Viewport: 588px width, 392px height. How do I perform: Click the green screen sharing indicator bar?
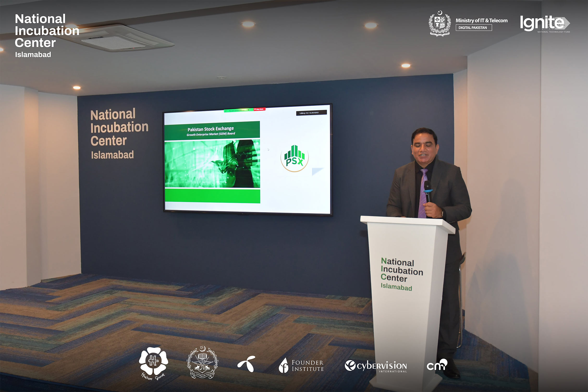click(x=238, y=110)
